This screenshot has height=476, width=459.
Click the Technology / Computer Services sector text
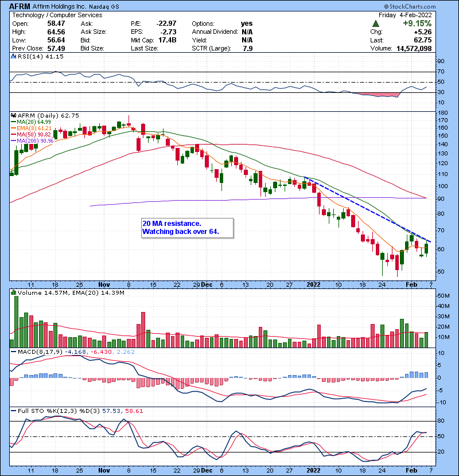click(x=57, y=15)
